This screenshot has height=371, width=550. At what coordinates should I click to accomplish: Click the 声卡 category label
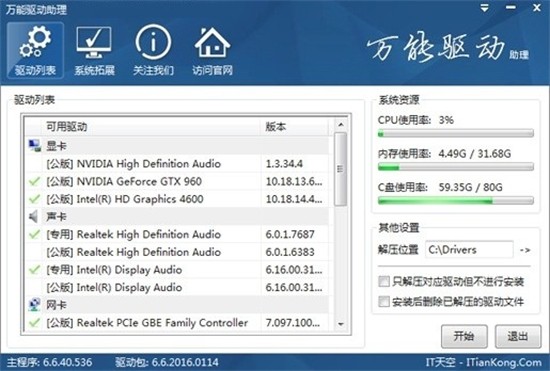pyautogui.click(x=56, y=217)
